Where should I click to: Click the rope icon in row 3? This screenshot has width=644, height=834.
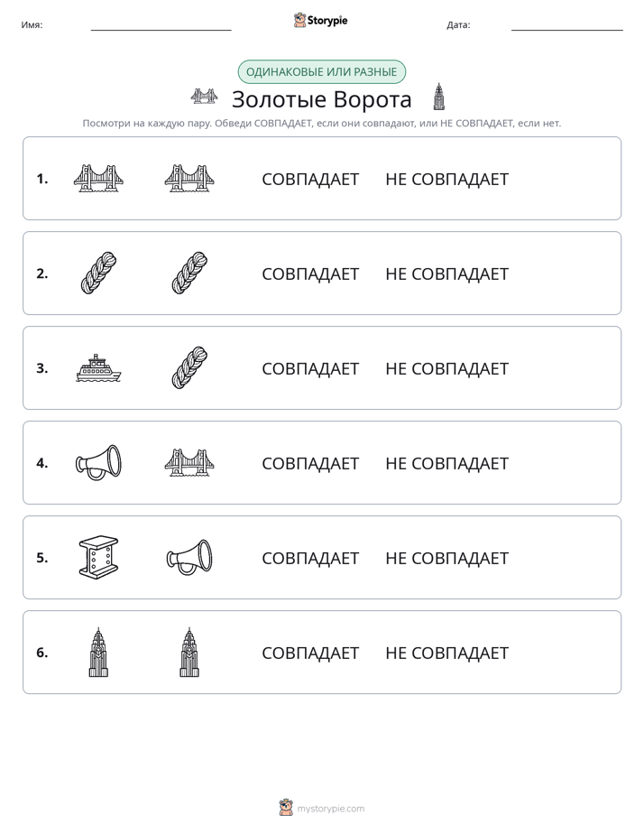189,368
